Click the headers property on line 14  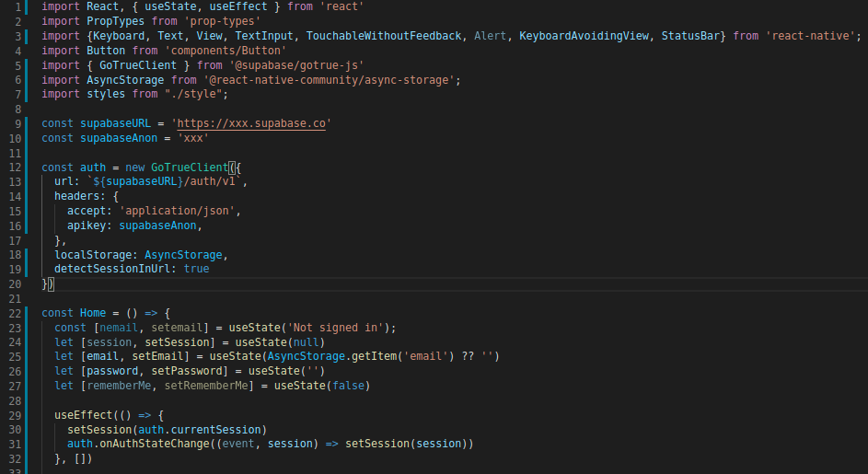[x=77, y=196]
